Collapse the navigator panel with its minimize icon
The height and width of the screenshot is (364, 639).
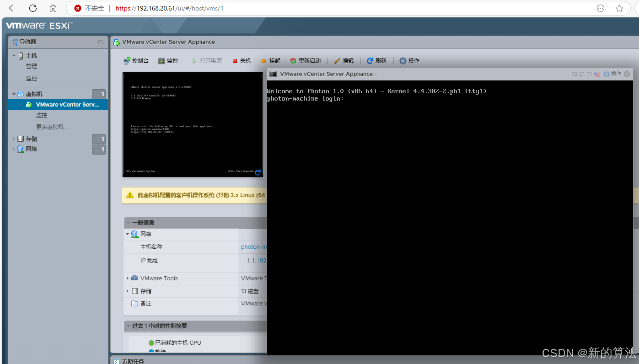pyautogui.click(x=101, y=42)
